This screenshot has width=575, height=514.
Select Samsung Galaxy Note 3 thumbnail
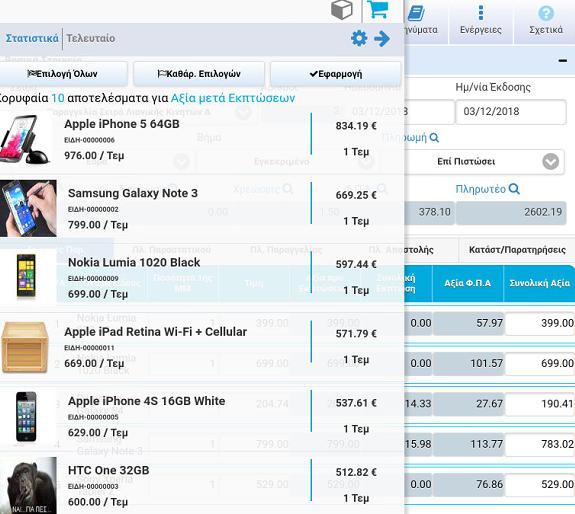[28, 208]
